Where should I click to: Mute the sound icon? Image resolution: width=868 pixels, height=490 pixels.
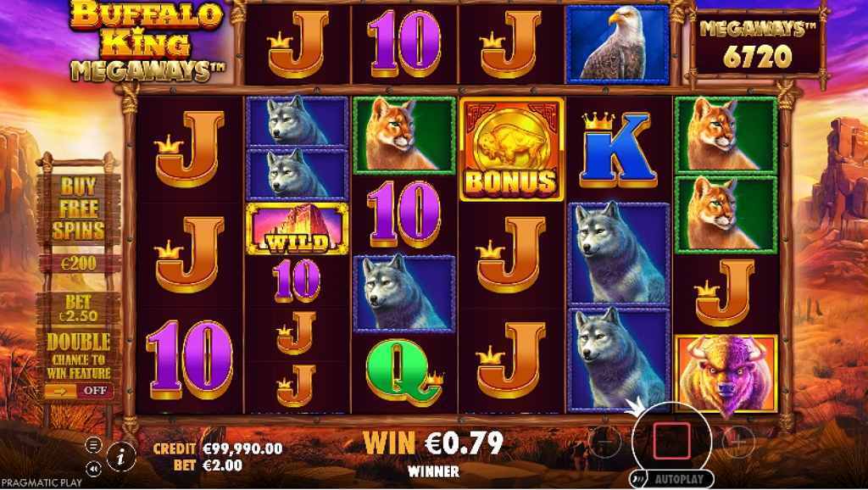coord(93,469)
